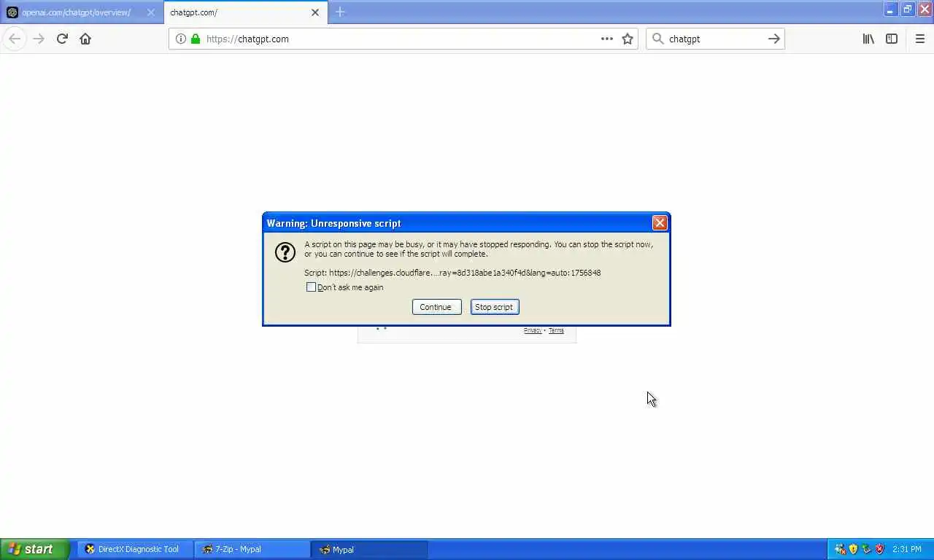This screenshot has width=934, height=560.
Task: Click the network computers tray icon
Action: [840, 549]
